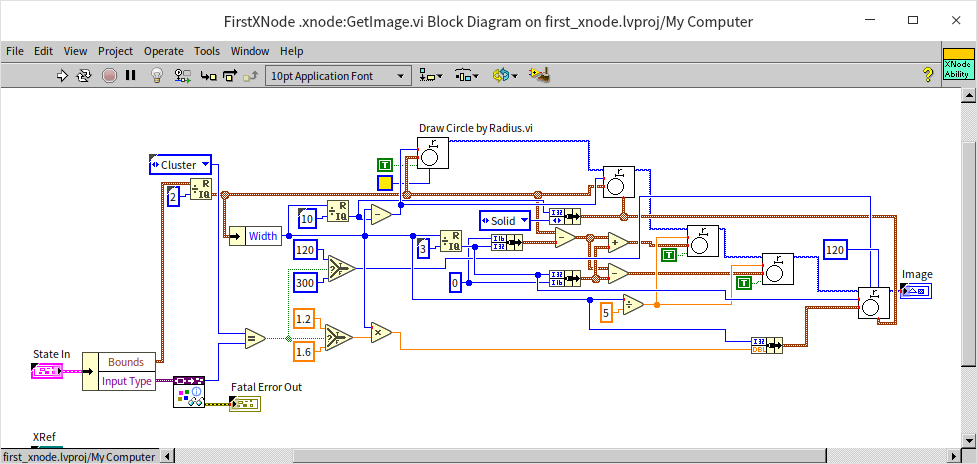The height and width of the screenshot is (464, 977).
Task: Open the Reorder dropdown in toolbar
Action: tap(505, 75)
